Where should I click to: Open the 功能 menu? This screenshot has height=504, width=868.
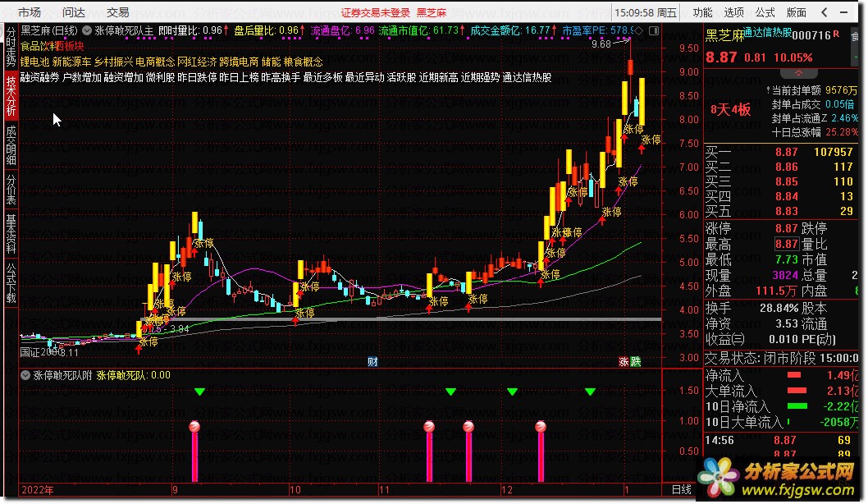pos(703,11)
